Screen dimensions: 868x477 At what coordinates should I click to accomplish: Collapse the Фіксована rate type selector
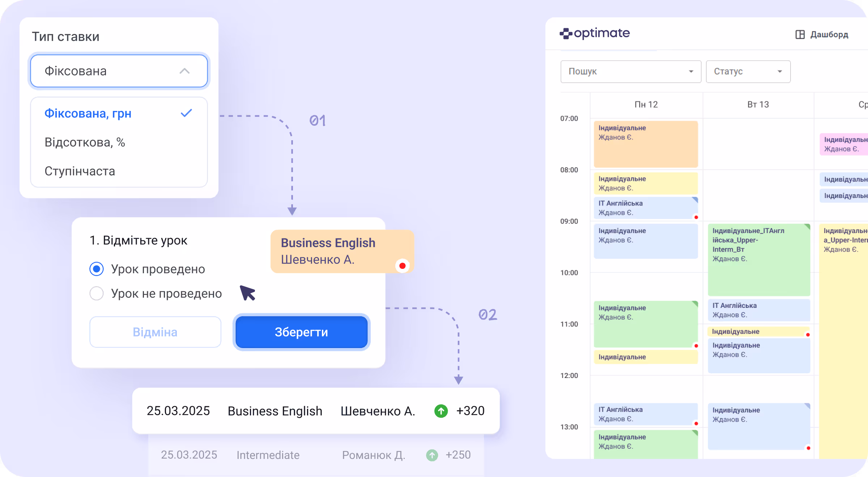pyautogui.click(x=119, y=71)
